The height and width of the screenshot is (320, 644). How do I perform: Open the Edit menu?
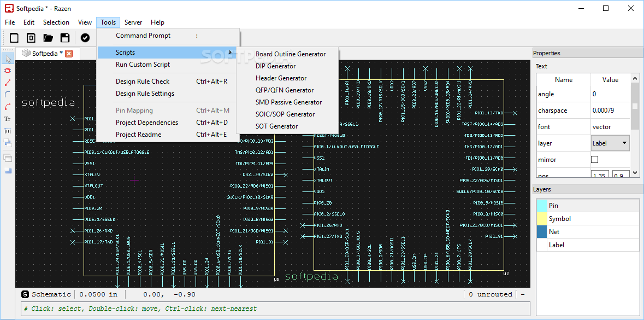[29, 22]
